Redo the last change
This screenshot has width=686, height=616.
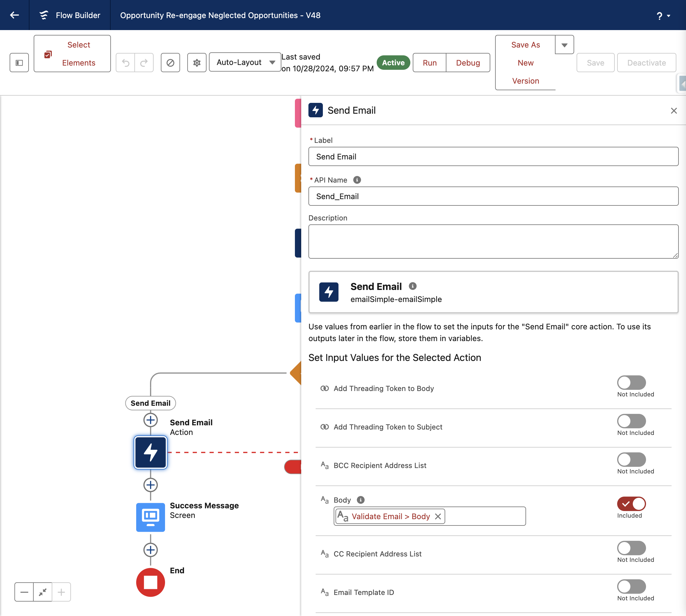click(144, 63)
